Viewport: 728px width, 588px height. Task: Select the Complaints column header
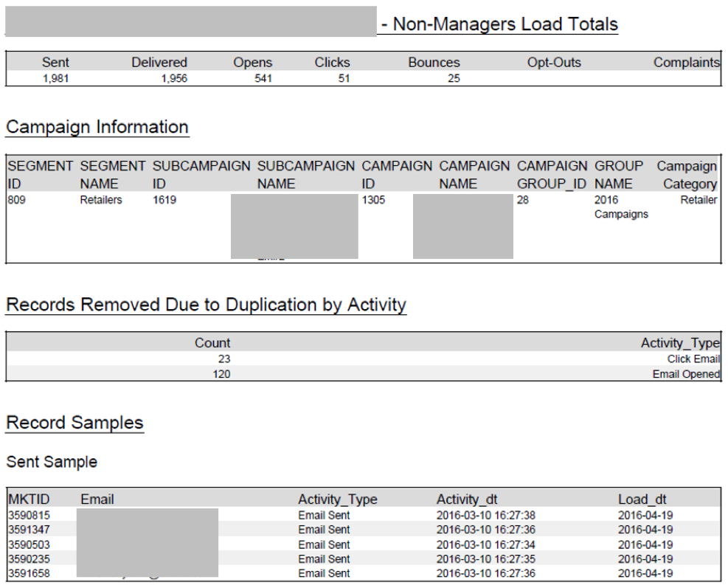[687, 62]
